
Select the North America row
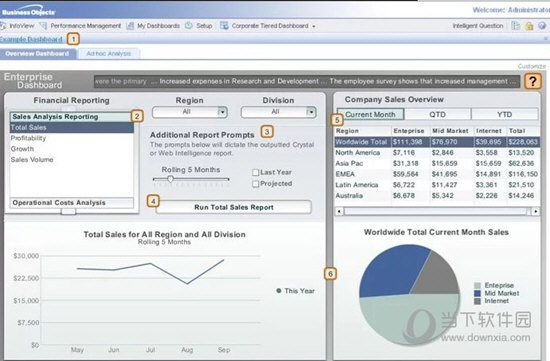point(437,153)
